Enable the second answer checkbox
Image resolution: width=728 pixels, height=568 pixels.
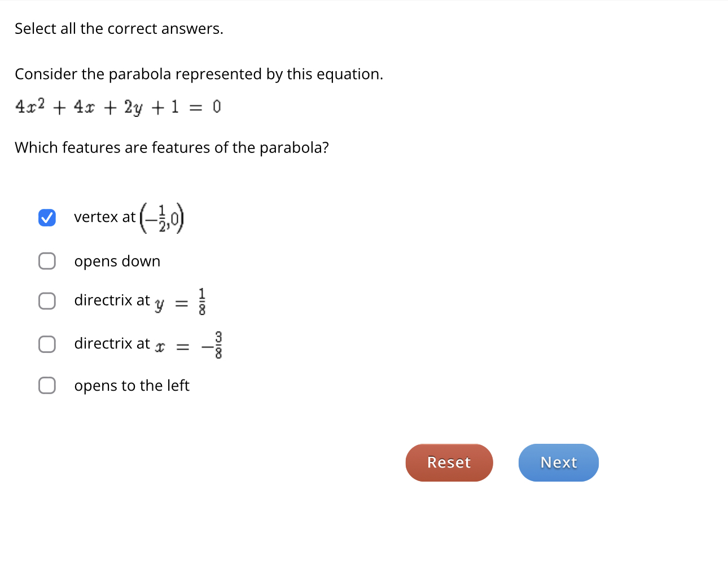[x=47, y=261]
